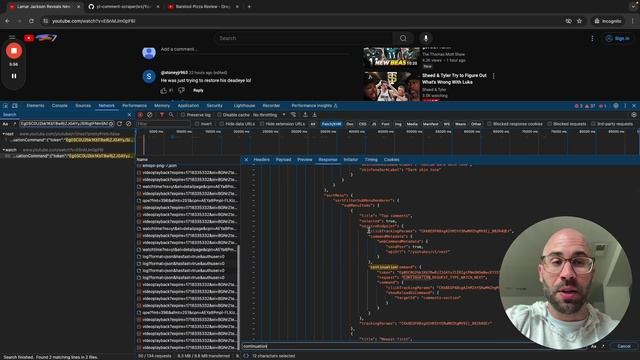Click the browser back arrow

point(7,21)
